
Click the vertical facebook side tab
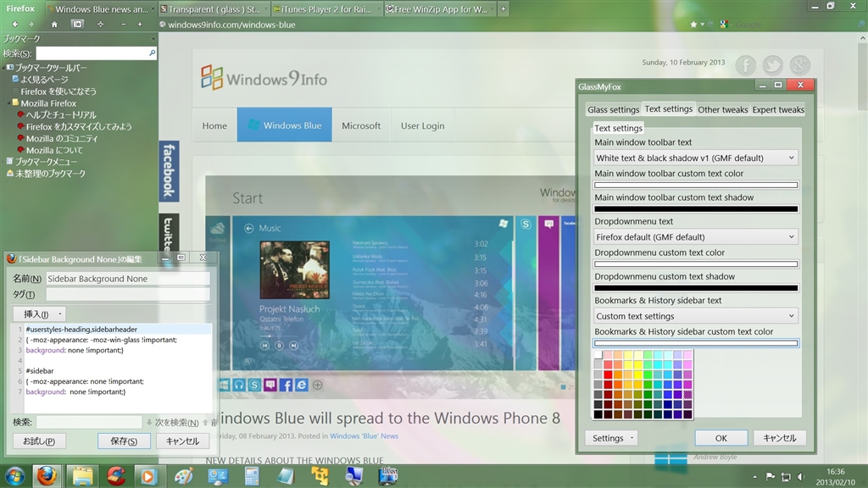click(x=169, y=171)
